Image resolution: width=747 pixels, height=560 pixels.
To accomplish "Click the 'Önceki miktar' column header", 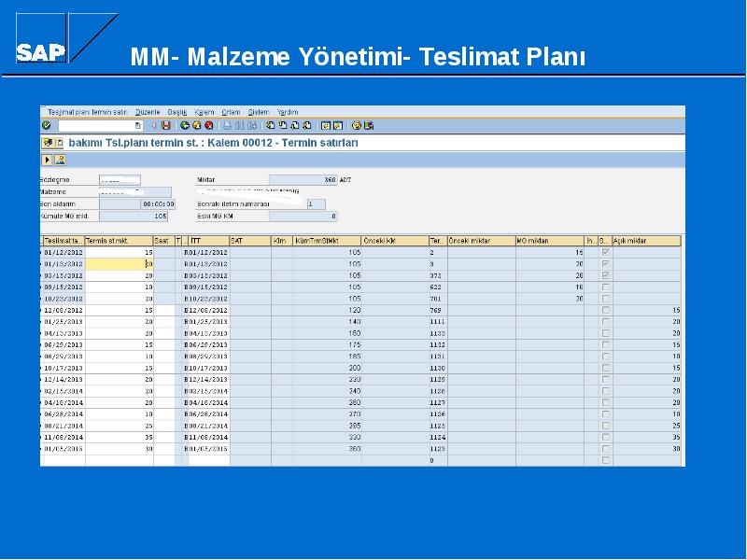I will tap(482, 241).
